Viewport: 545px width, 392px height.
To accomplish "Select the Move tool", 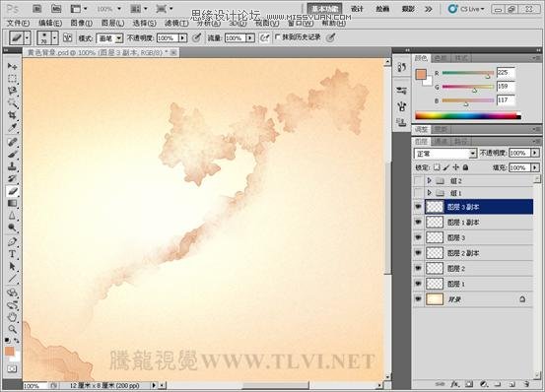I will point(12,66).
